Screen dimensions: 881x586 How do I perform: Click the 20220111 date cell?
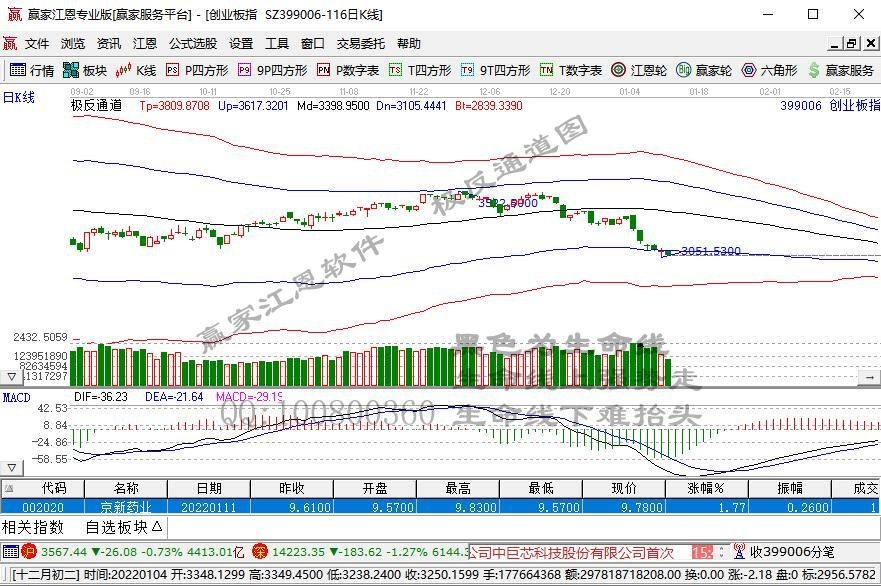[x=209, y=507]
